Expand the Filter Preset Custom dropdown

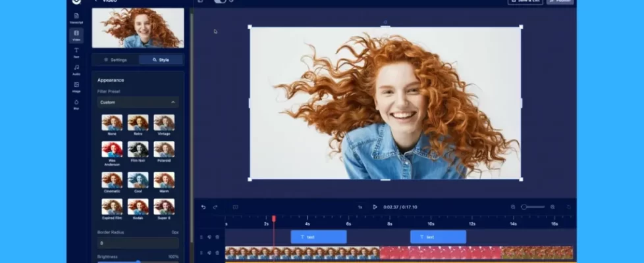click(x=138, y=103)
